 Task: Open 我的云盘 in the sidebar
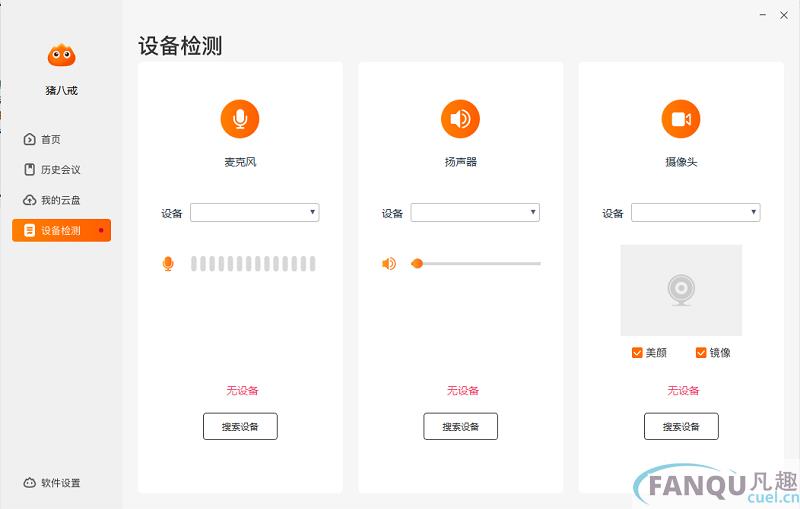click(x=52, y=200)
